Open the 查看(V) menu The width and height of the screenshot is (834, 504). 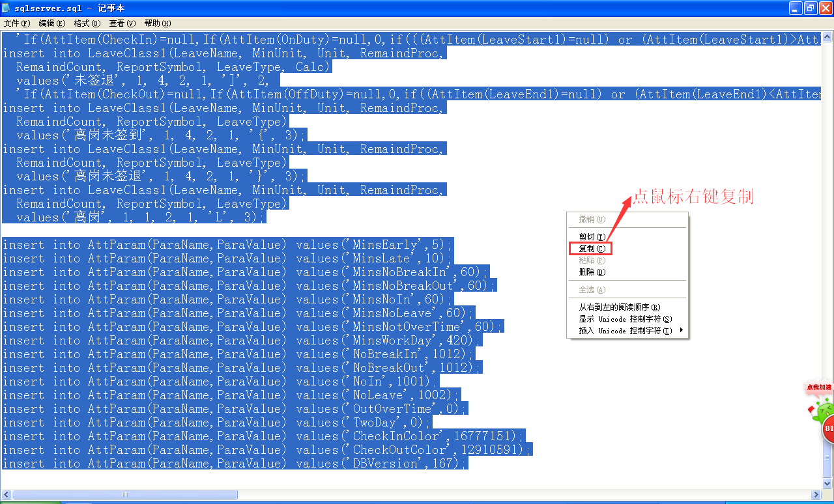122,23
